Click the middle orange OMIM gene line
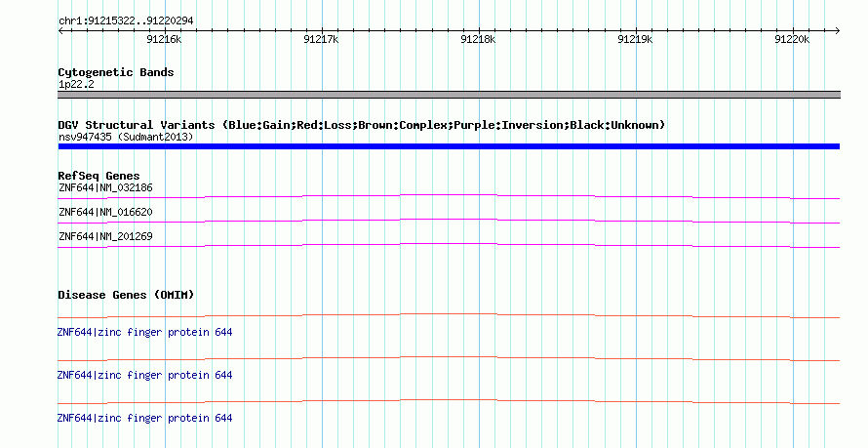Viewport: 868px width, 448px height. click(449, 358)
